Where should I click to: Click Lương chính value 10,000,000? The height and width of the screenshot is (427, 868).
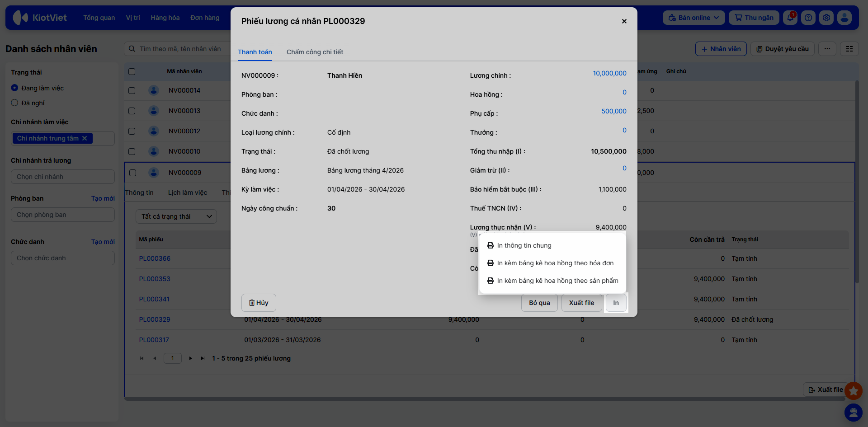[609, 73]
